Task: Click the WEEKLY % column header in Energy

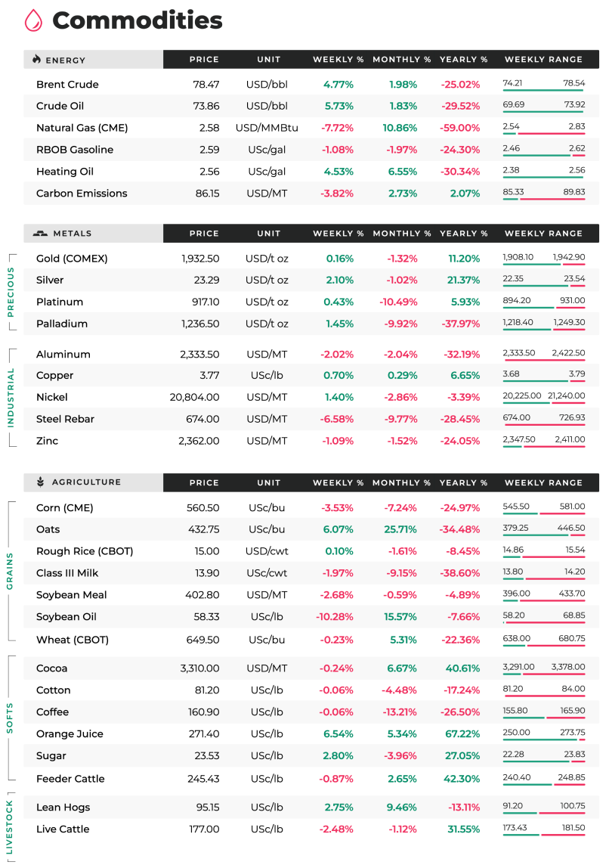Action: [x=338, y=59]
